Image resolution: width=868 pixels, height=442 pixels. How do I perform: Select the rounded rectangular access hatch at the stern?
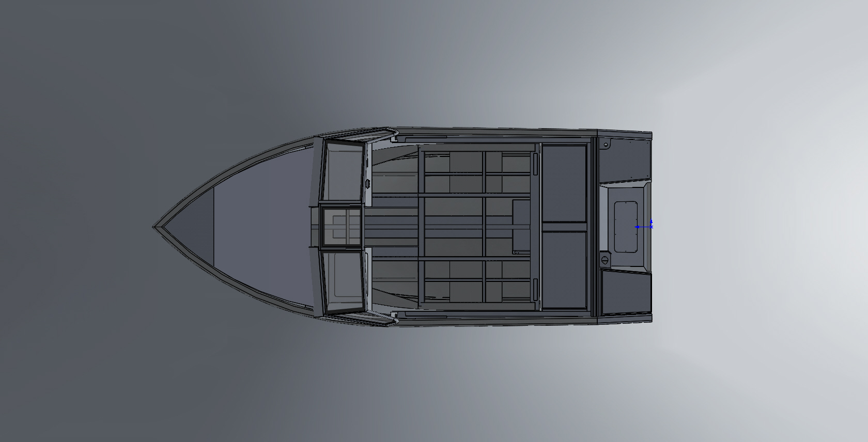tap(626, 227)
